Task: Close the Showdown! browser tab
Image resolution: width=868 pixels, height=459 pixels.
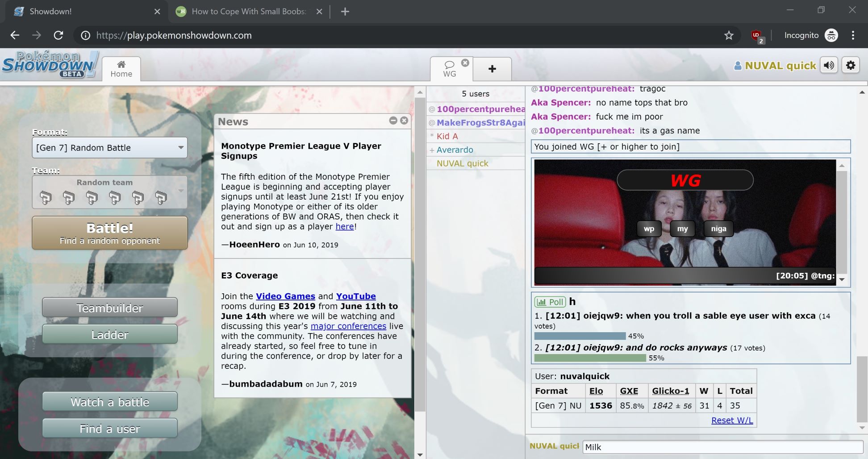Action: pyautogui.click(x=157, y=12)
